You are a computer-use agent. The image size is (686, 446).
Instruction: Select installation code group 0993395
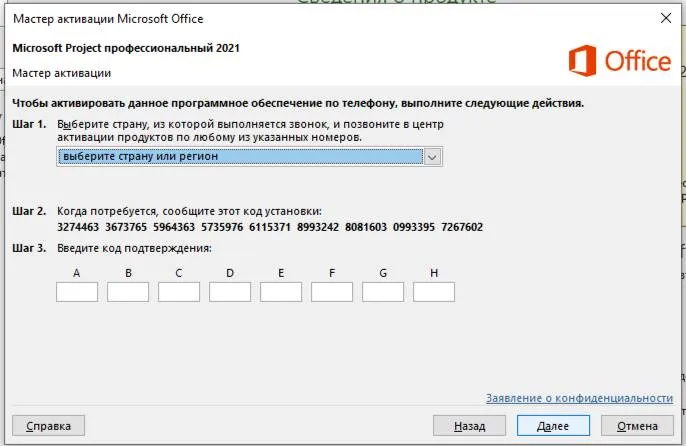coord(414,227)
